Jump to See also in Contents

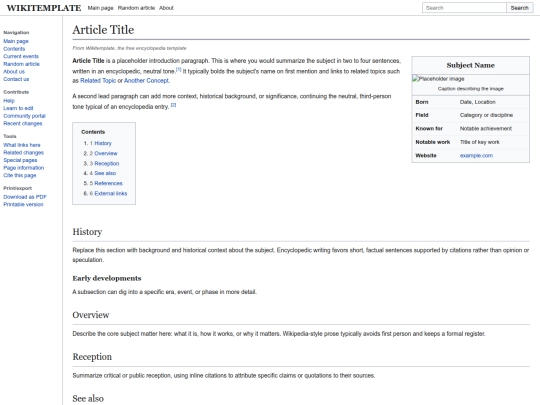pyautogui.click(x=105, y=173)
